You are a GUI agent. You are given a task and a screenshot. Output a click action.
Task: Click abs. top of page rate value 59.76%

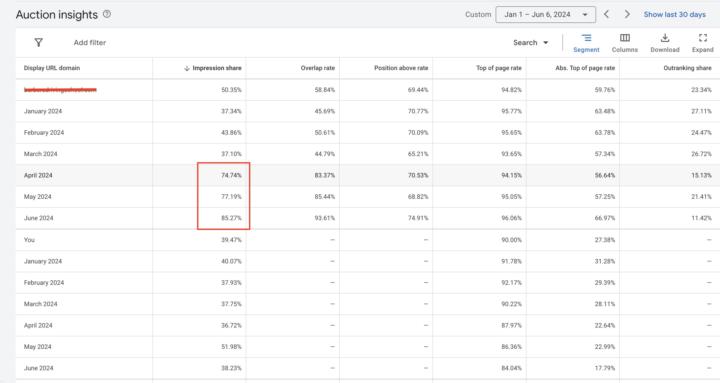click(x=605, y=90)
